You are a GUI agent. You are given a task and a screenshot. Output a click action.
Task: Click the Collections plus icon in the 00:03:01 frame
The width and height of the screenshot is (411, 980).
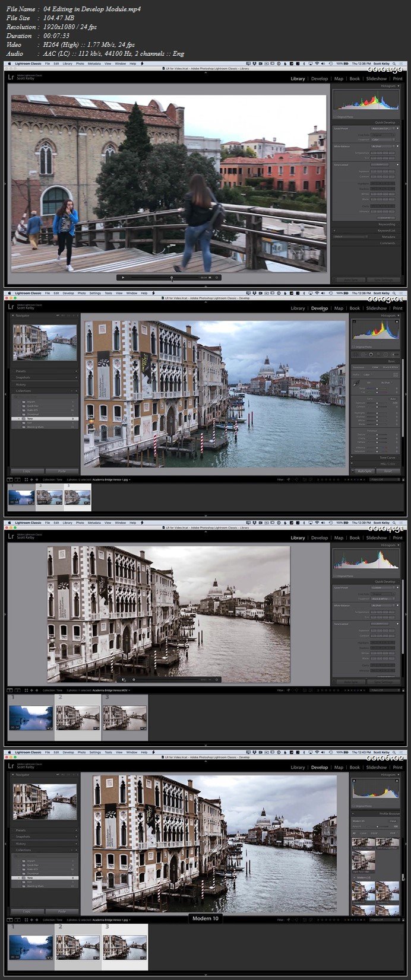(x=76, y=391)
